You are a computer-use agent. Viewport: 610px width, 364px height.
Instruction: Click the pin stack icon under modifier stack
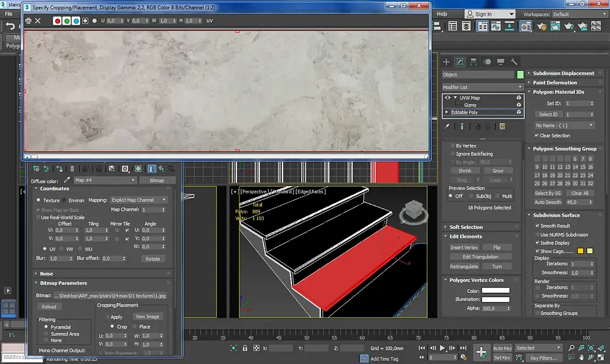447,126
